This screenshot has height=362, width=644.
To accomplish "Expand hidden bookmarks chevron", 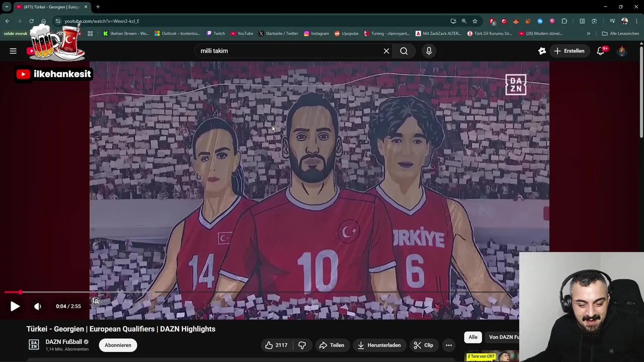I will coord(589,34).
